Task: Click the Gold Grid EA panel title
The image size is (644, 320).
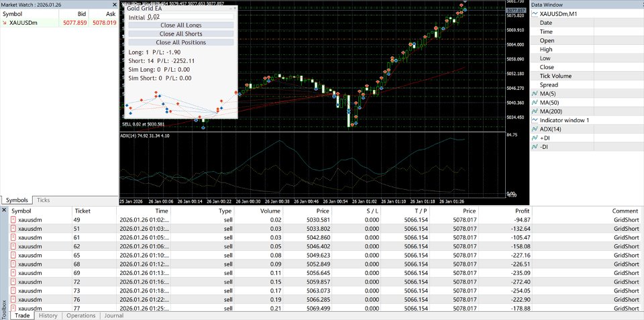Action: coord(144,9)
